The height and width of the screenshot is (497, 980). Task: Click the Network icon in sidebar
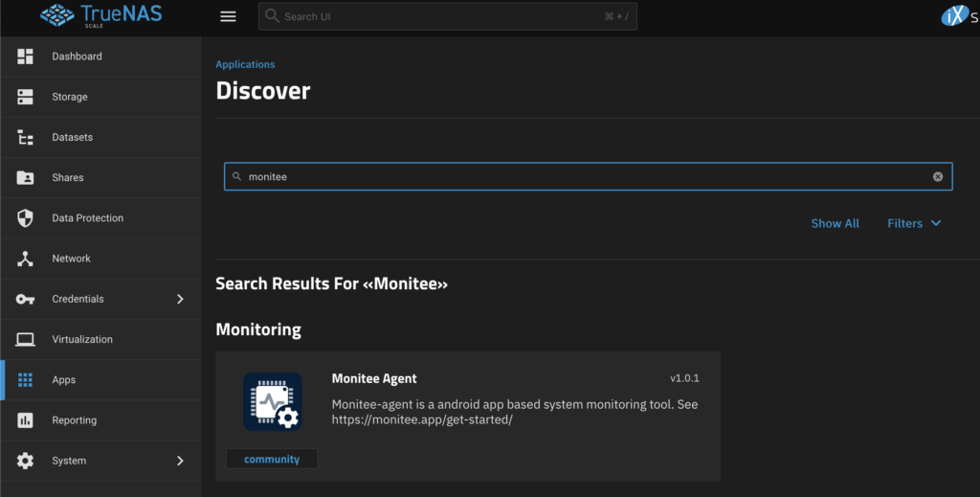[26, 259]
